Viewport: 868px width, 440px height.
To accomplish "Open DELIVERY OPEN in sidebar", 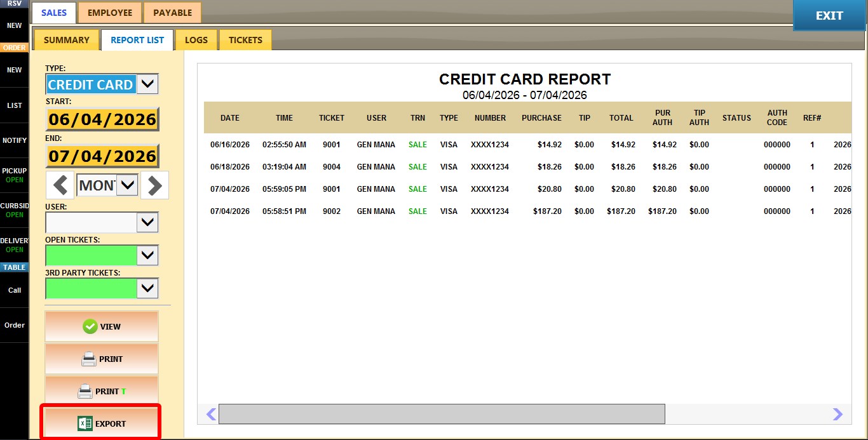I will coord(14,245).
